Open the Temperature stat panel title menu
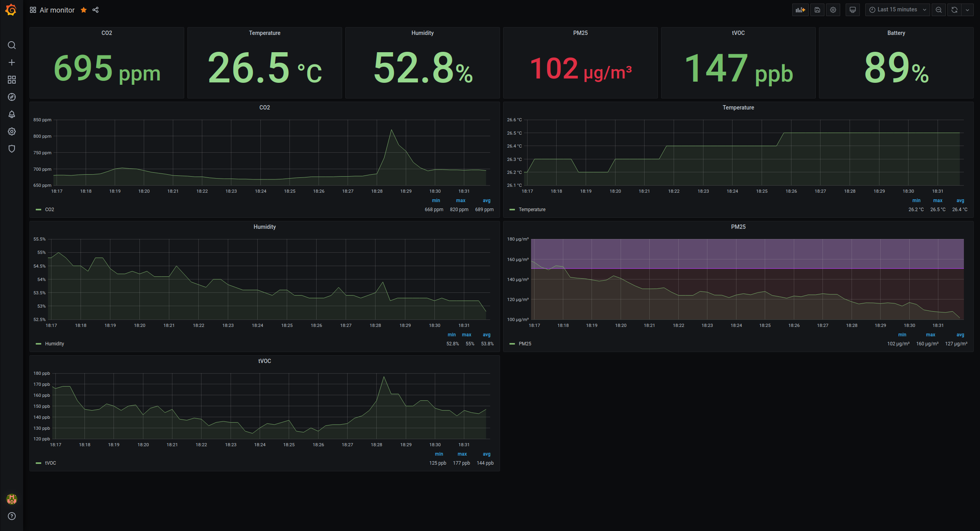The width and height of the screenshot is (980, 531). click(264, 33)
